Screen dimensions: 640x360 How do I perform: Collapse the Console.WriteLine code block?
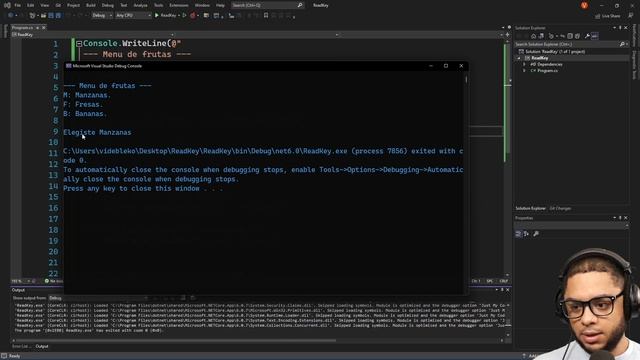(x=79, y=44)
